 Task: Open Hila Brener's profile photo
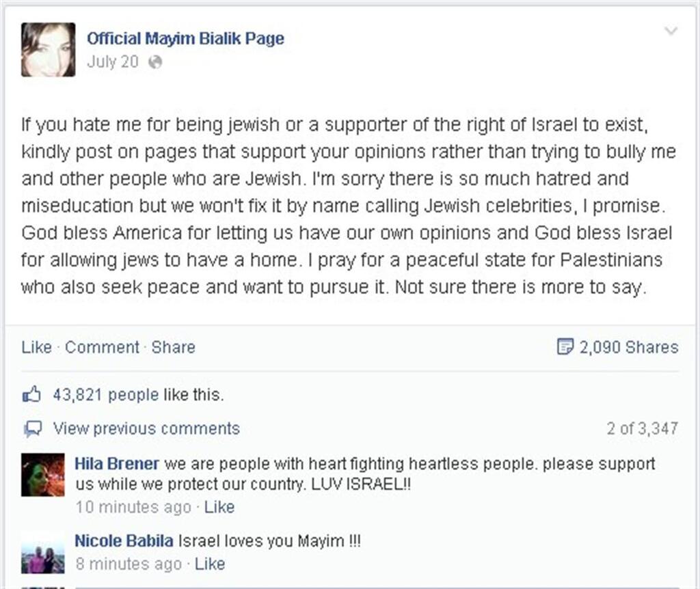43,475
